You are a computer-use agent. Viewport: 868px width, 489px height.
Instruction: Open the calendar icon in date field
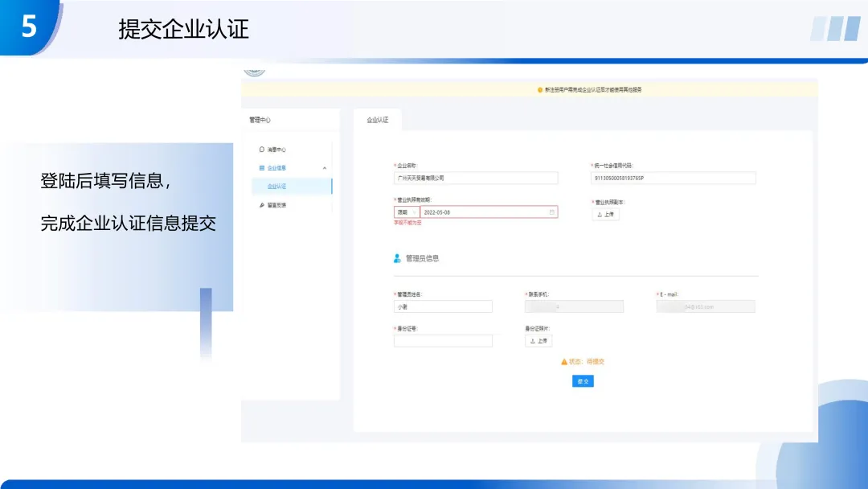pyautogui.click(x=551, y=212)
